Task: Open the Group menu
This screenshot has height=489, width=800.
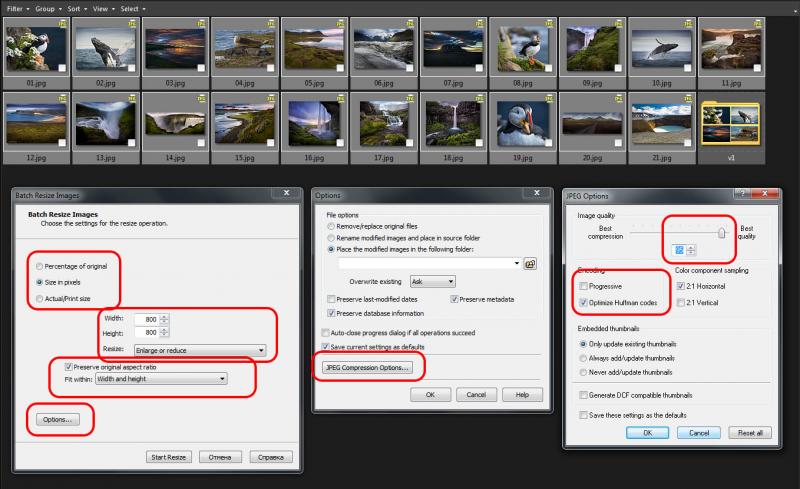Action: [x=48, y=9]
